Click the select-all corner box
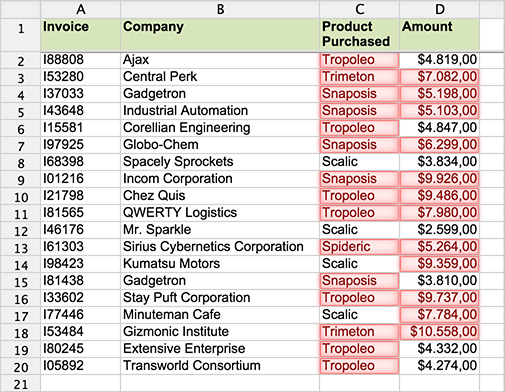The height and width of the screenshot is (392, 505). click(x=20, y=9)
